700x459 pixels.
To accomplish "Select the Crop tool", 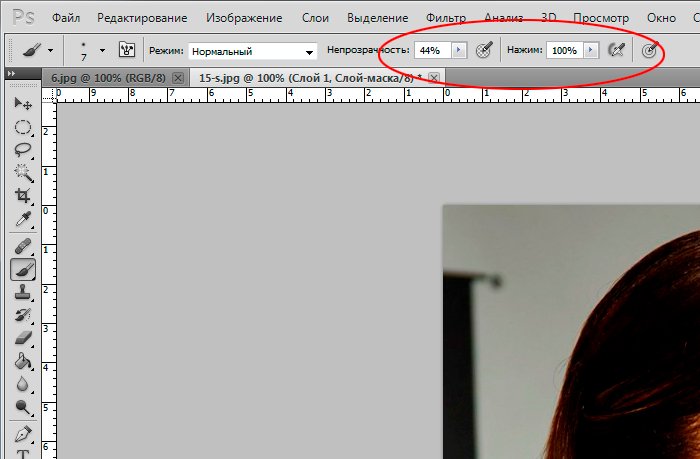I will click(23, 196).
